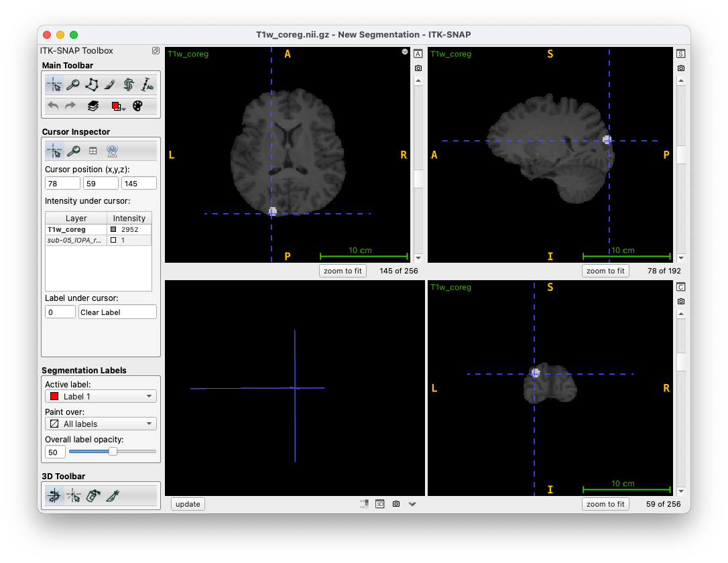The image size is (728, 563).
Task: Undock the ITK-SNAP Toolbox panel
Action: (x=156, y=50)
